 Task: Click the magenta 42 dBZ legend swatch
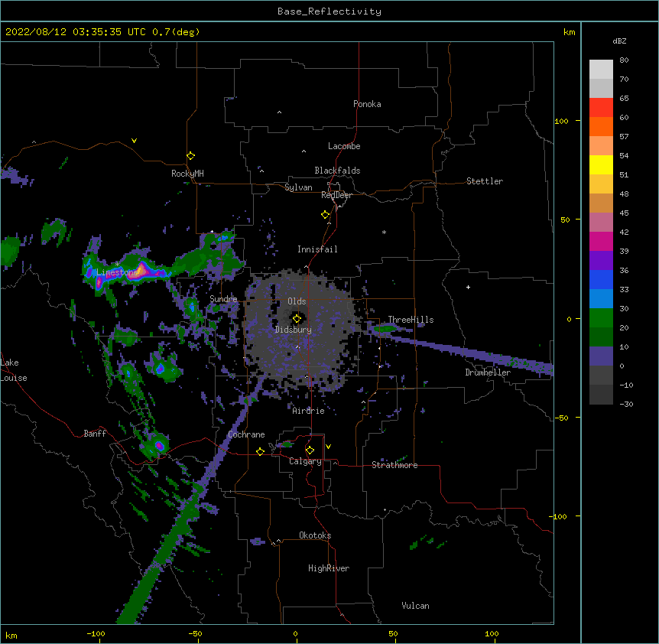coord(601,242)
